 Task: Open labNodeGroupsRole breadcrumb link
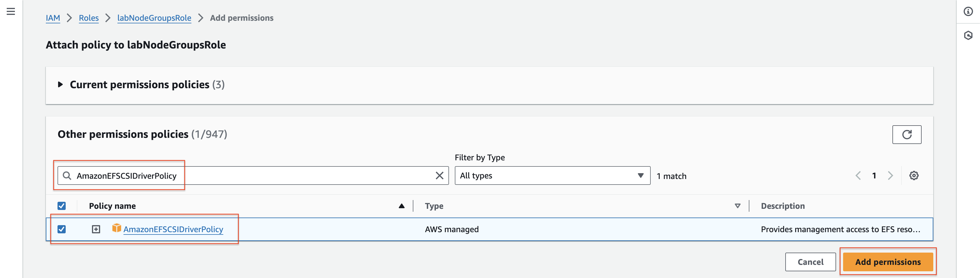pos(154,18)
